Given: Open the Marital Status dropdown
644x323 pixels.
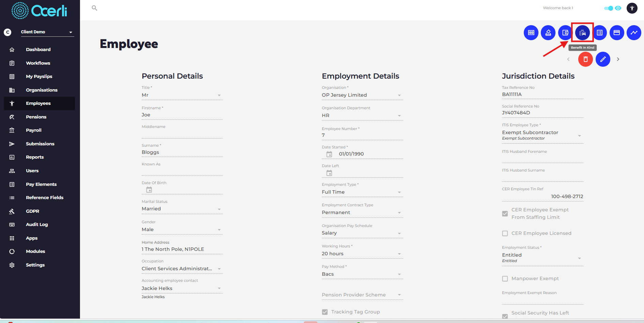Looking at the screenshot, I should point(182,209).
